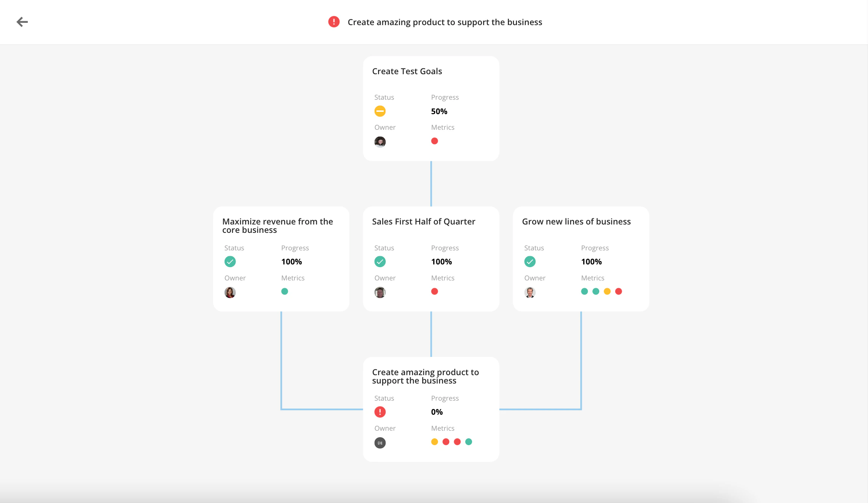
Task: Open owner avatar on Sales First Half card
Action: tap(380, 292)
